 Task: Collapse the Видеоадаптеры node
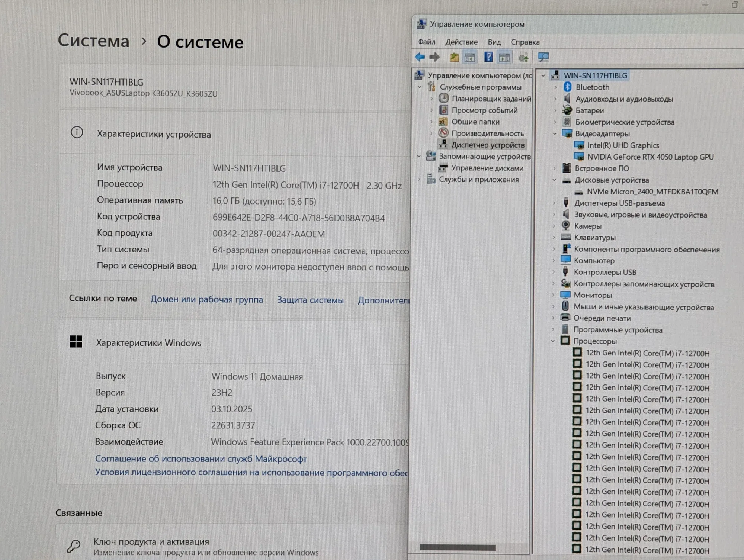555,133
